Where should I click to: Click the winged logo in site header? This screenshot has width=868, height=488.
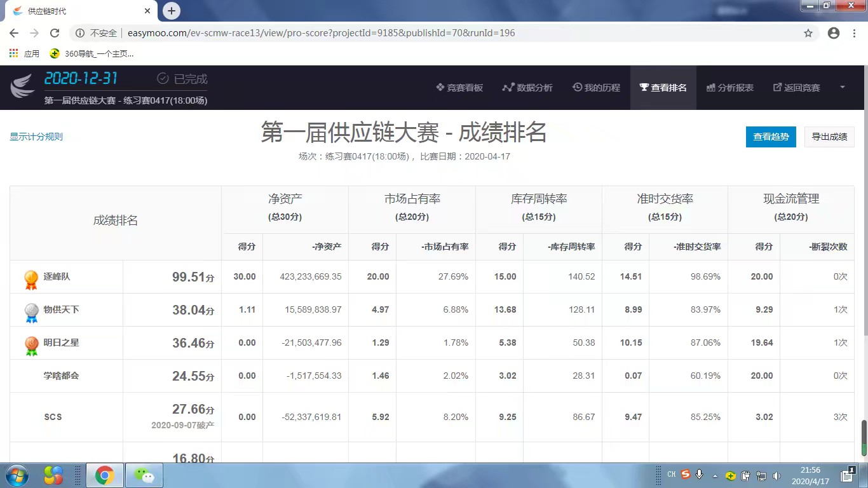[22, 87]
